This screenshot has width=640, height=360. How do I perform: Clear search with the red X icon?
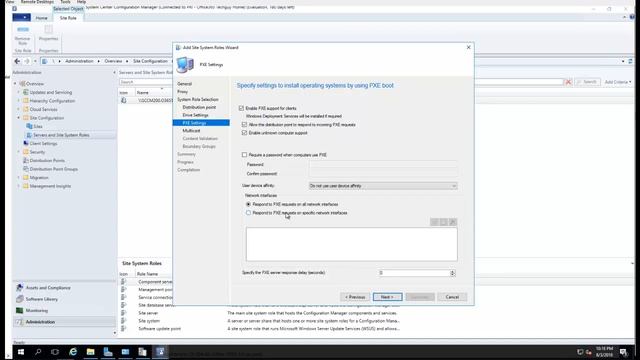point(568,82)
